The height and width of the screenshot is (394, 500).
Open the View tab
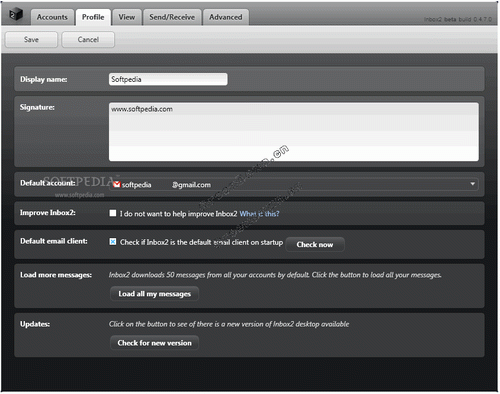(127, 17)
